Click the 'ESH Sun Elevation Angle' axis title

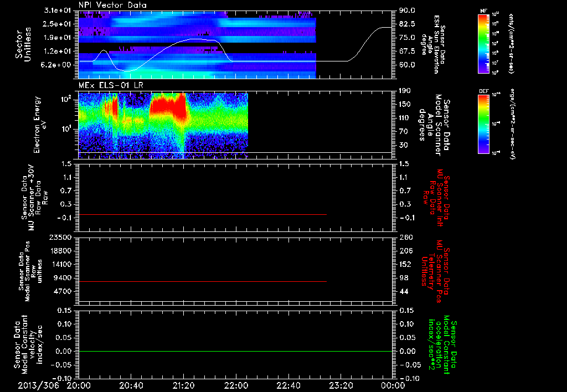tap(434, 44)
